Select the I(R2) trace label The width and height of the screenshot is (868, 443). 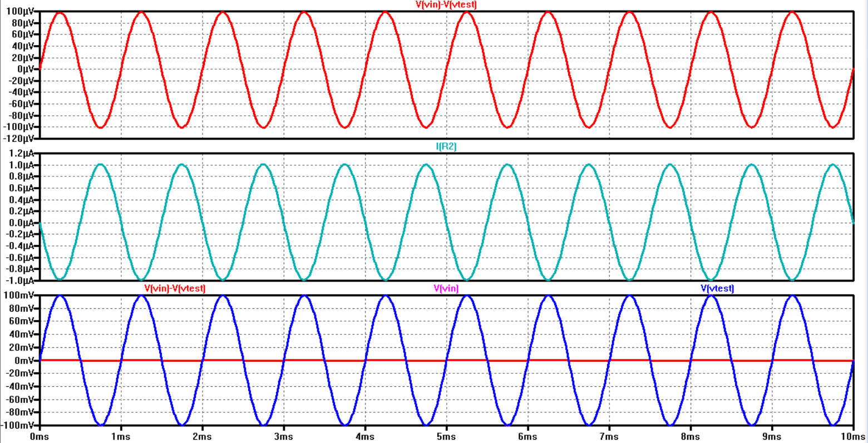[446, 147]
